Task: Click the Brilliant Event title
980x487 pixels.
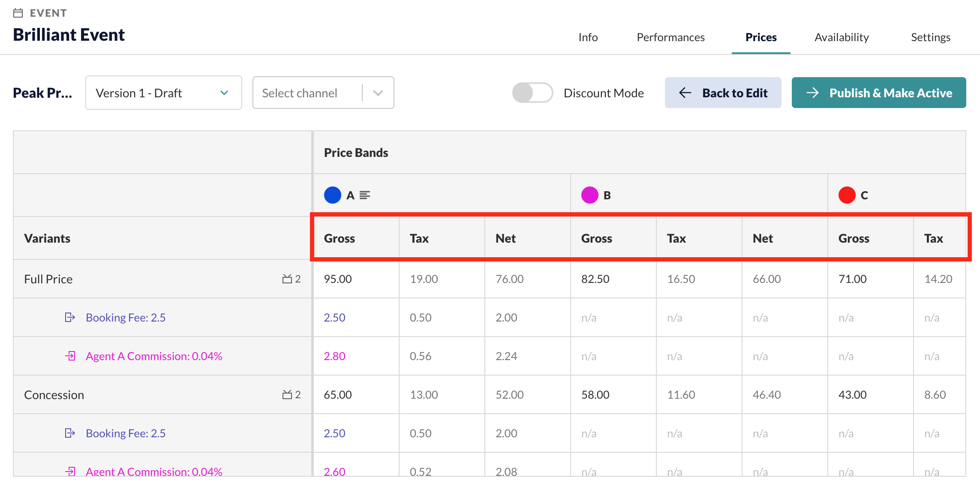Action: 69,35
